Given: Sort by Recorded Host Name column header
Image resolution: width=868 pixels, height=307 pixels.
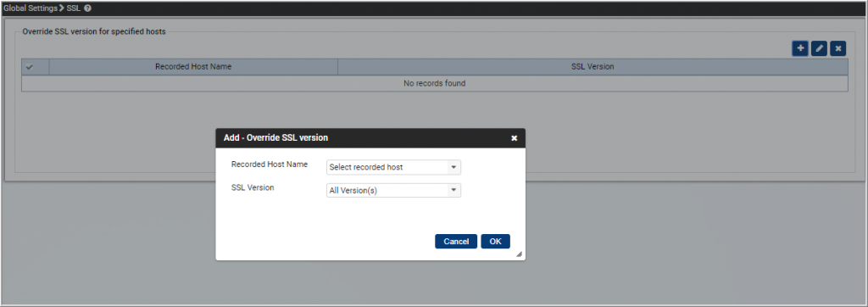Looking at the screenshot, I should pyautogui.click(x=193, y=67).
